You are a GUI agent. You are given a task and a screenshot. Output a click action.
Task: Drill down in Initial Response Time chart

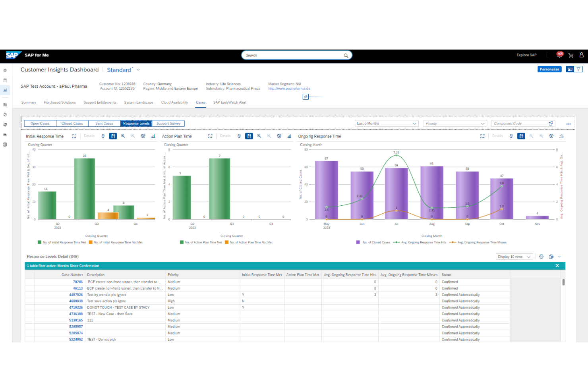pyautogui.click(x=103, y=136)
